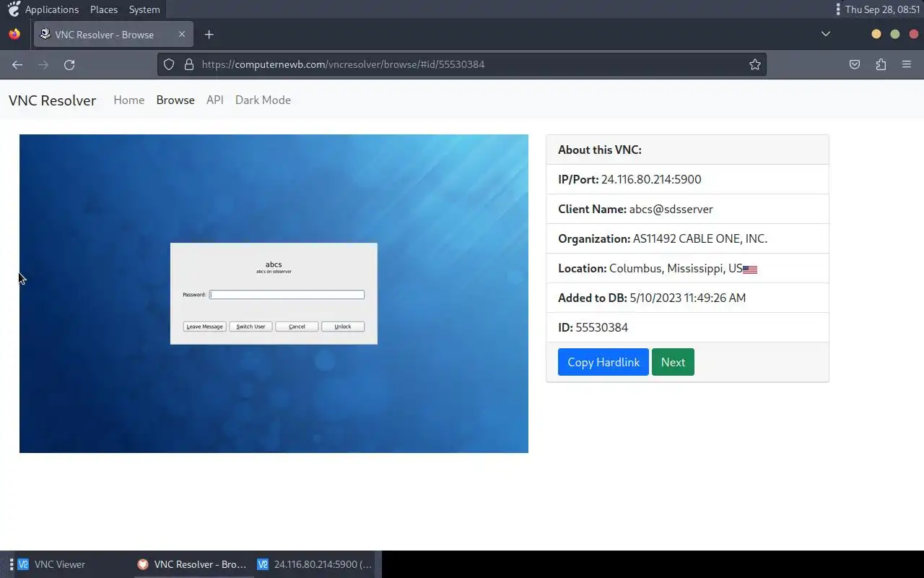Switch to VNC Resolver - Bro... taskbar entry
Viewport: 924px width, 578px height.
pos(193,564)
